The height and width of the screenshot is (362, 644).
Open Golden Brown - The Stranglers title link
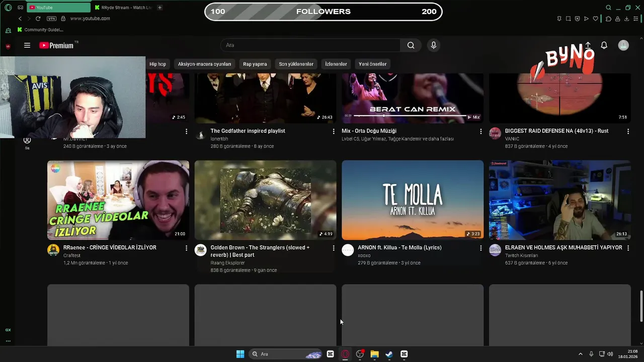click(260, 251)
